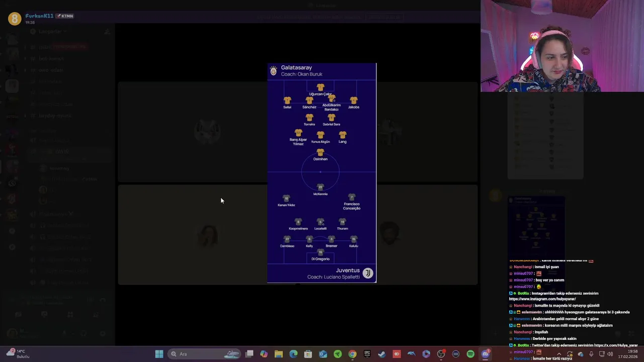Screen dimensions: 644x362
Task: Open the red app icon beside Steam
Action: (396, 354)
